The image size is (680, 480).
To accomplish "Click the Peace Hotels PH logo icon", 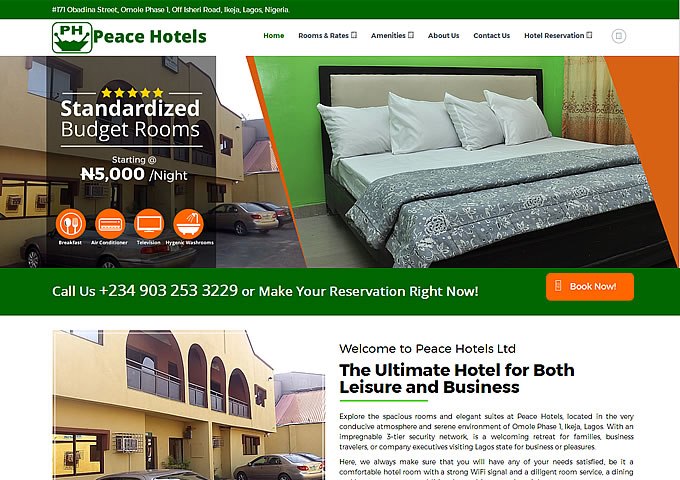I will [x=72, y=38].
